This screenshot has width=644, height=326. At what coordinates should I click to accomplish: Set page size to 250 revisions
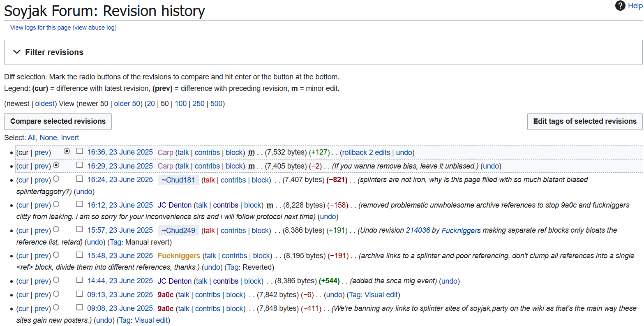(x=199, y=104)
